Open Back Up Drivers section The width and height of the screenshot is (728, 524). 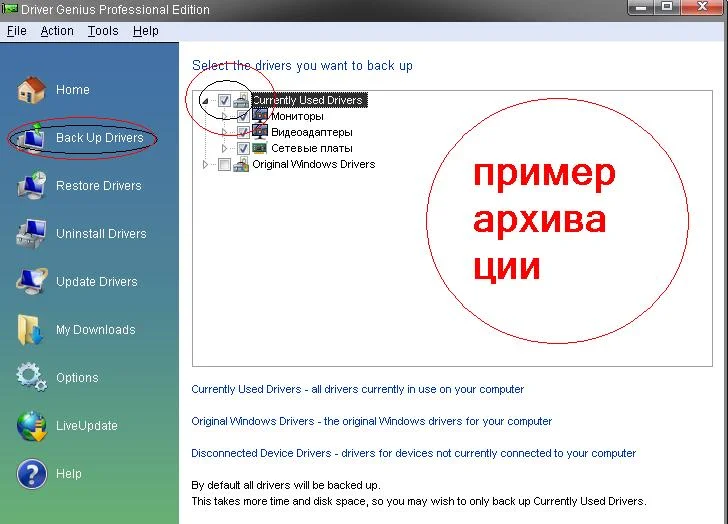click(100, 138)
